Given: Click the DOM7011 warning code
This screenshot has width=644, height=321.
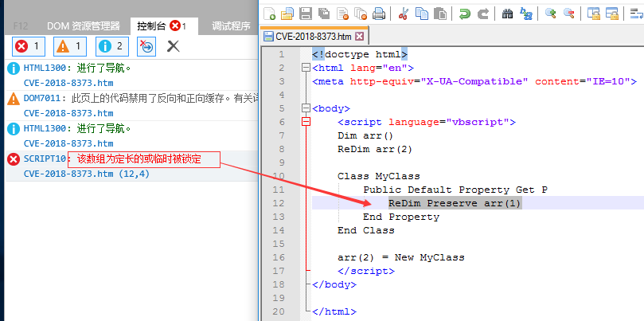Looking at the screenshot, I should [42, 98].
